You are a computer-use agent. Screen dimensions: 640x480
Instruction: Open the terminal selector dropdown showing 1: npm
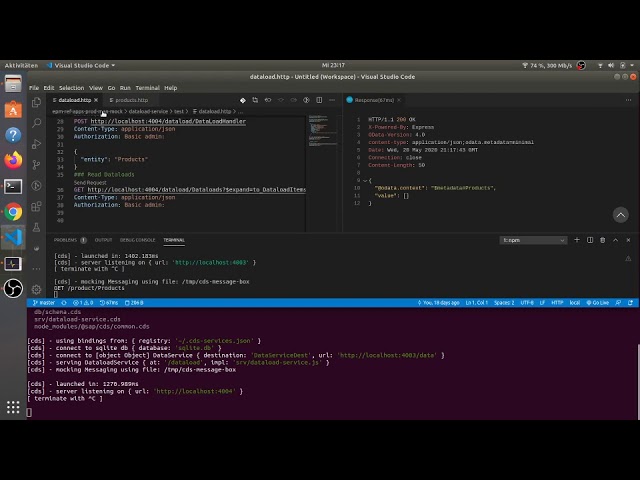(x=533, y=240)
